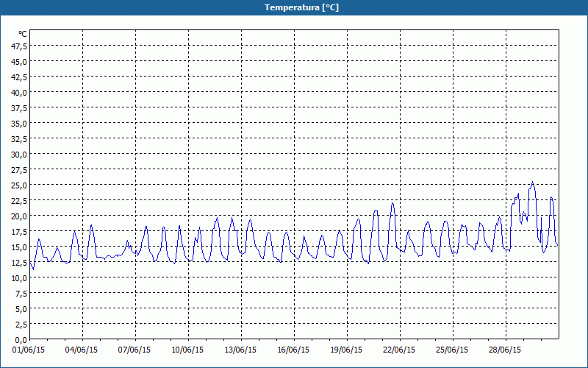Select the 07/06/15 date label
Screen dimensions: 588x368
point(135,350)
